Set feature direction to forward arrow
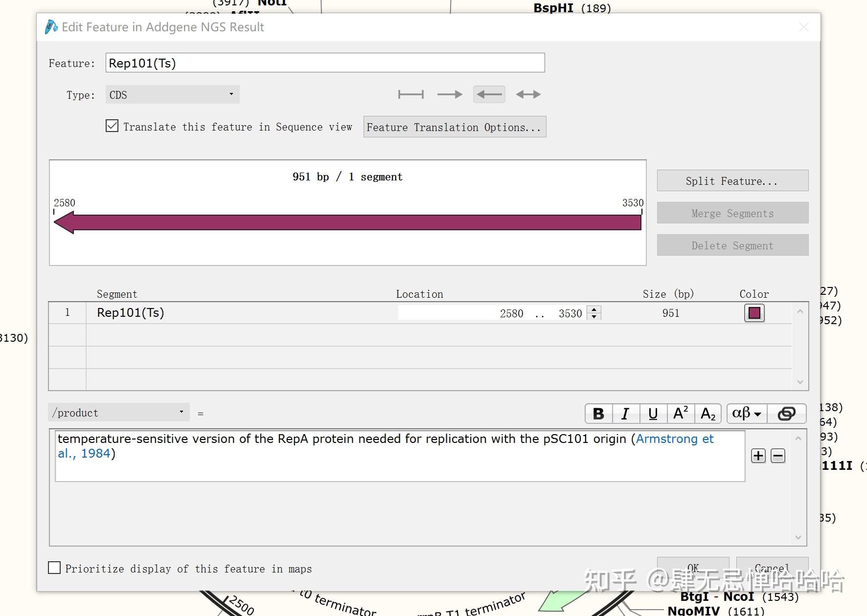 pos(450,94)
